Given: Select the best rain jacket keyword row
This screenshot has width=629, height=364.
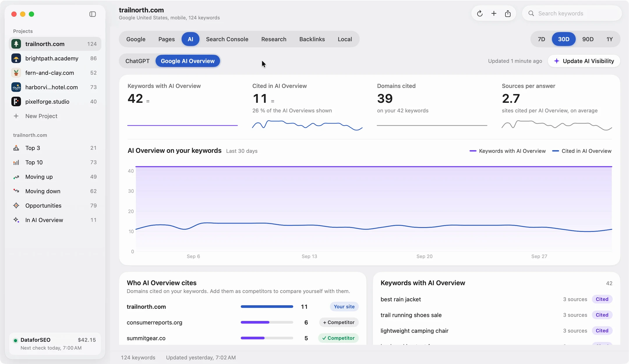Looking at the screenshot, I should (x=496, y=299).
